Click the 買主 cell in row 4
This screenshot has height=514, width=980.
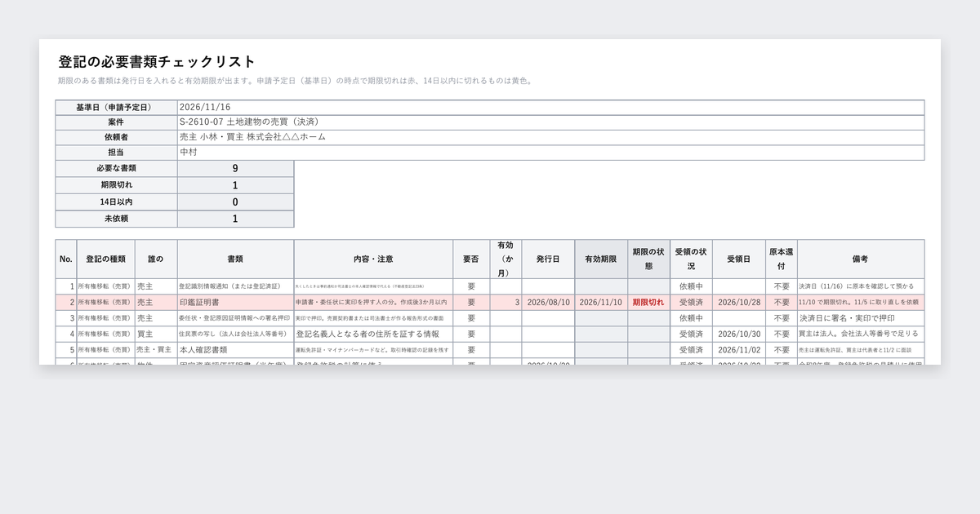point(156,334)
